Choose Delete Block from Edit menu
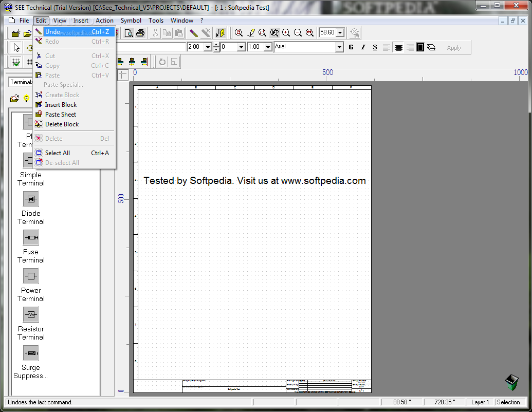This screenshot has height=412, width=532. point(75,124)
